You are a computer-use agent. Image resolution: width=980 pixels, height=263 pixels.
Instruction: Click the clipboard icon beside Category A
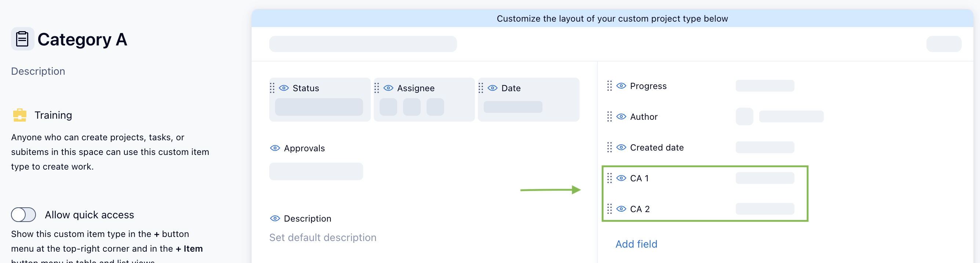(22, 39)
